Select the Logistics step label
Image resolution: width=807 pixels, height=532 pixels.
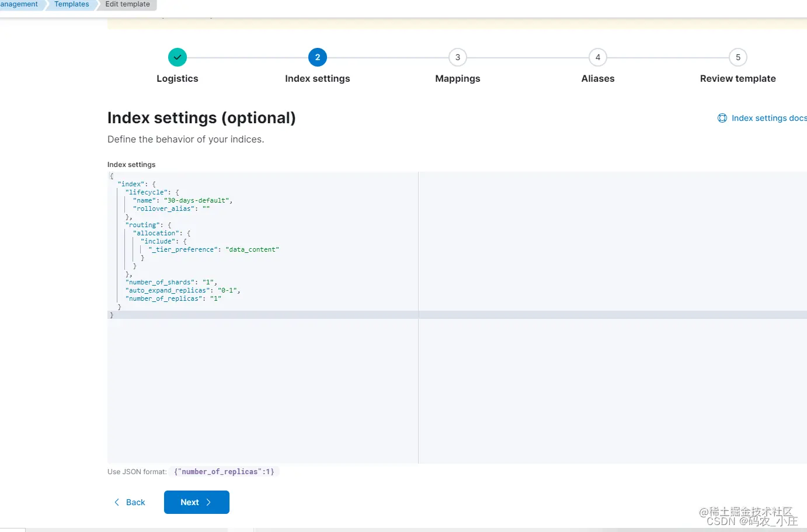click(178, 79)
